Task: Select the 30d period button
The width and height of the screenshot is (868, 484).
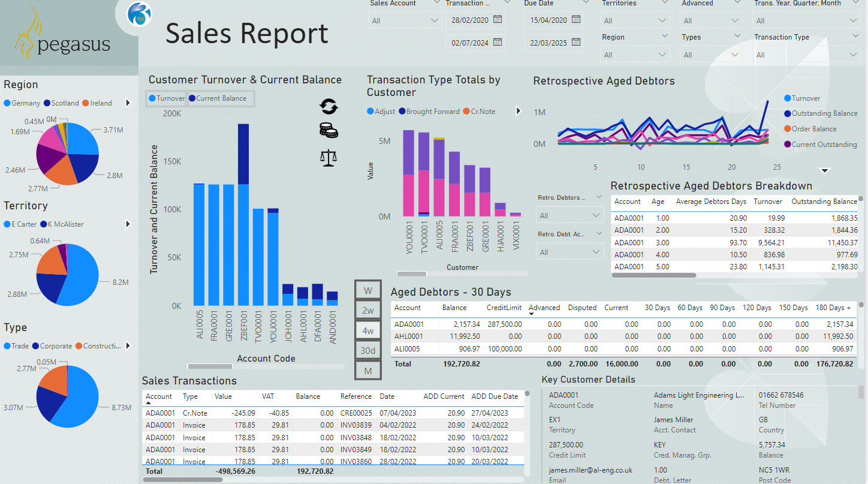Action: click(368, 350)
